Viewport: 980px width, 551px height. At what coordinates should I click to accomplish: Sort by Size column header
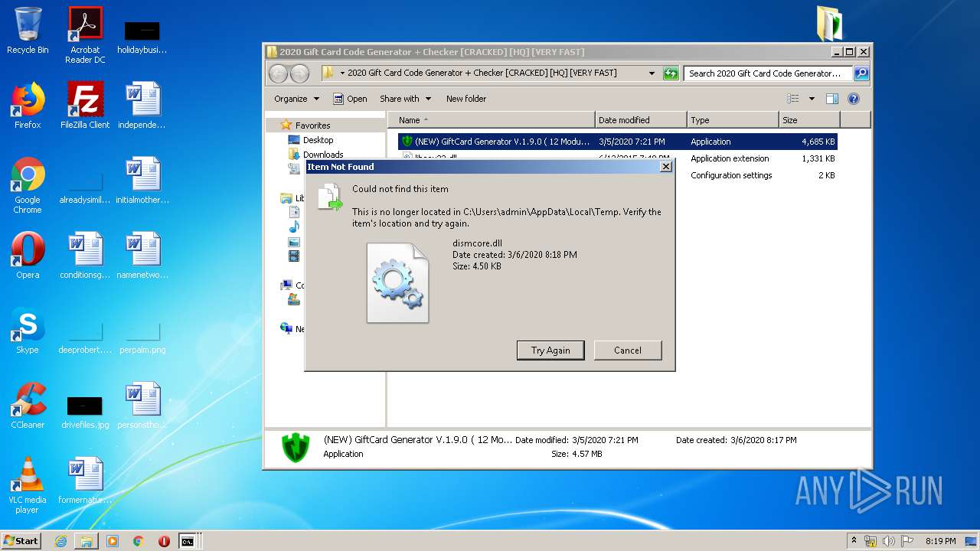(x=809, y=120)
